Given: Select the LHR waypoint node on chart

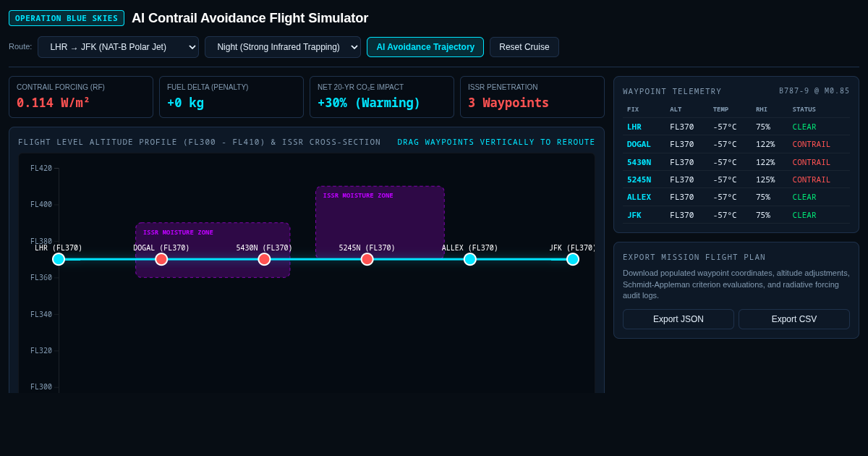Looking at the screenshot, I should click(x=59, y=259).
